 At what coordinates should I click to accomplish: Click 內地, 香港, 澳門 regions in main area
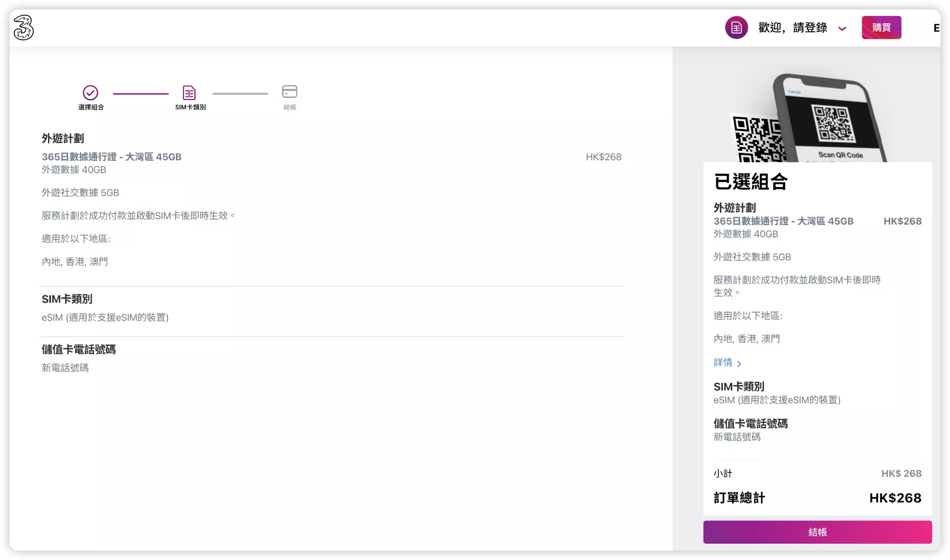(x=75, y=261)
